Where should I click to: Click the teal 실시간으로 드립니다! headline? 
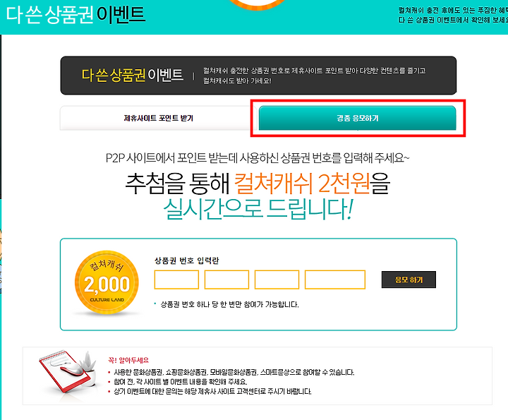258,209
